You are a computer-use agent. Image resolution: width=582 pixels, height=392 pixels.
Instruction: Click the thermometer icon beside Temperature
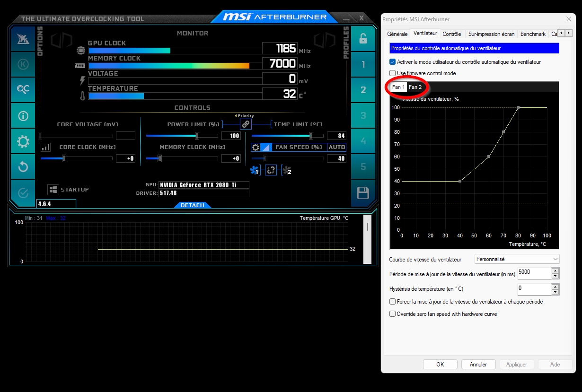[82, 96]
